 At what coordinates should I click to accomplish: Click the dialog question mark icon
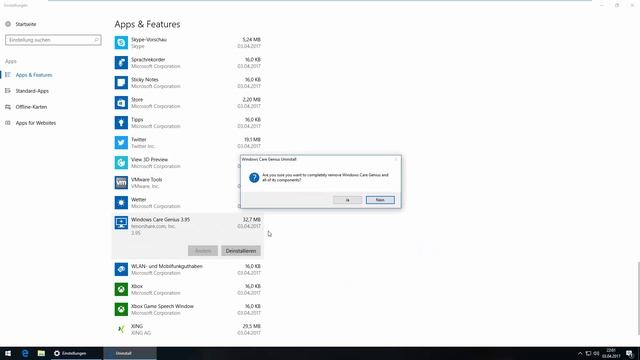254,178
